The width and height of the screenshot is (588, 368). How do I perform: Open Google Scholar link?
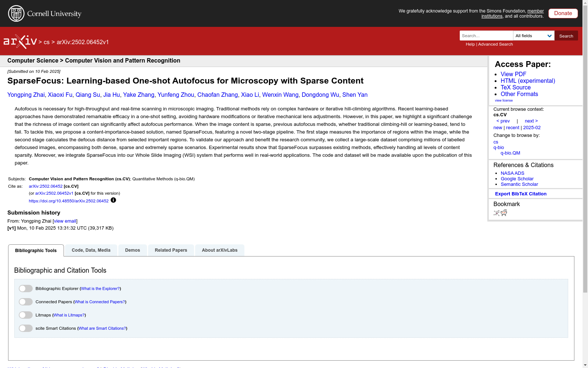(x=517, y=179)
